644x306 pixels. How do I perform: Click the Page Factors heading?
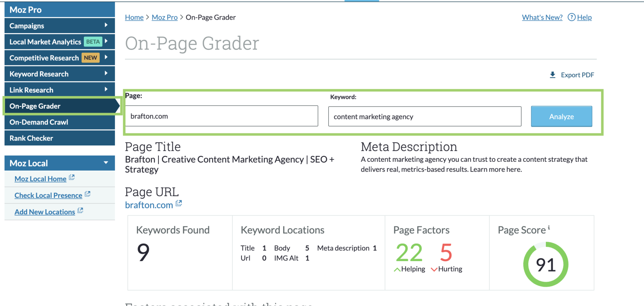421,230
